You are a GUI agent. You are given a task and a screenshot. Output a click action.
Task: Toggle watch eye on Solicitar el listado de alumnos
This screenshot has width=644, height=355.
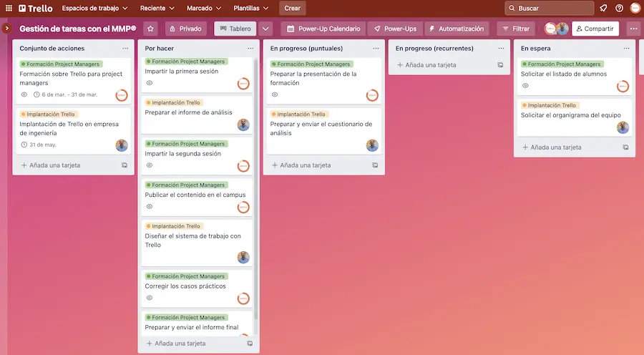click(525, 85)
